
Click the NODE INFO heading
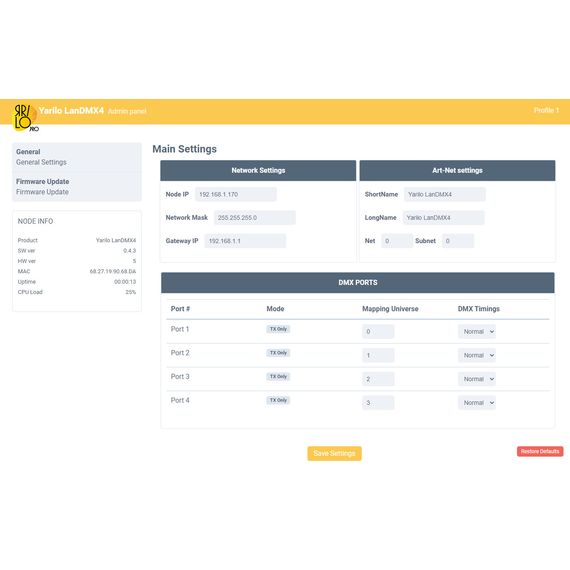[35, 221]
